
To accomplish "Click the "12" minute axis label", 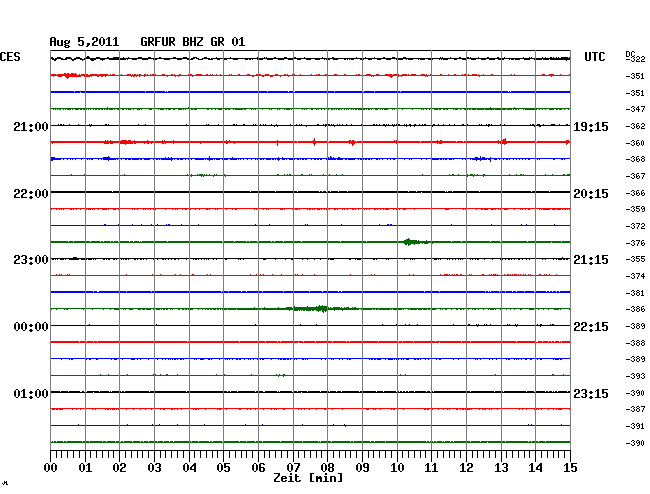I will click(466, 468).
